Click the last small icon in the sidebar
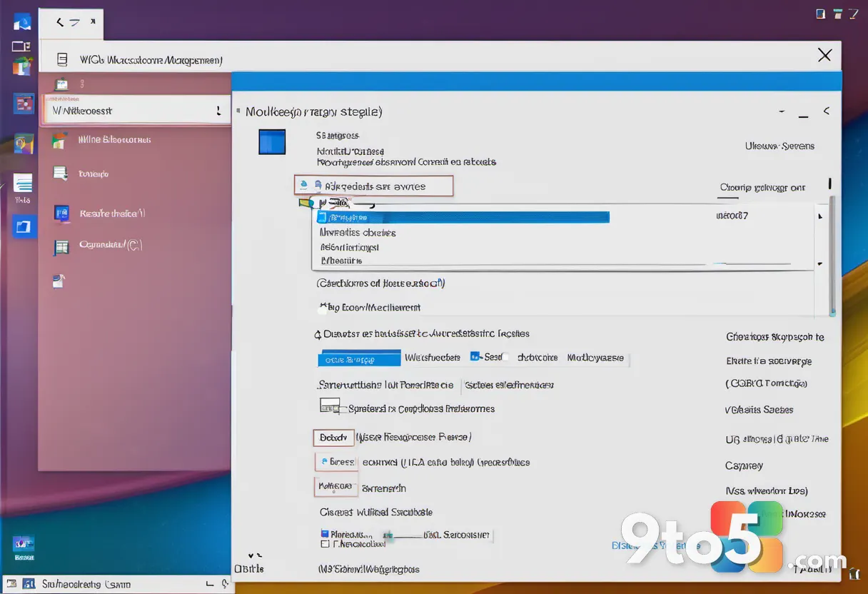This screenshot has height=594, width=868. (60, 281)
